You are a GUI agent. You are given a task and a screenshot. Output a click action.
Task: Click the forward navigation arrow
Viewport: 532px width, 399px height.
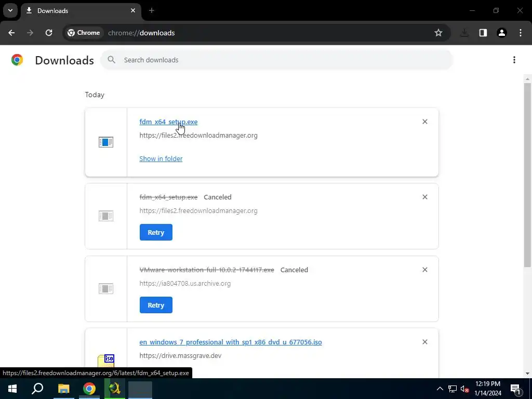(x=30, y=33)
